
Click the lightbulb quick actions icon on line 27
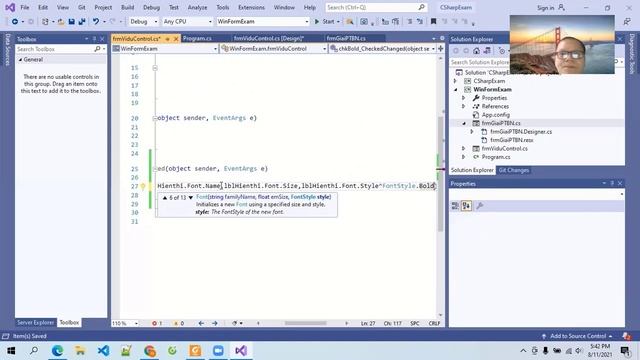point(143,186)
